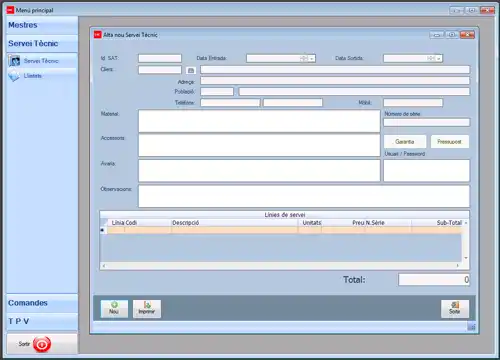Toggle the Pressupost button
The image size is (500, 360).
450,142
